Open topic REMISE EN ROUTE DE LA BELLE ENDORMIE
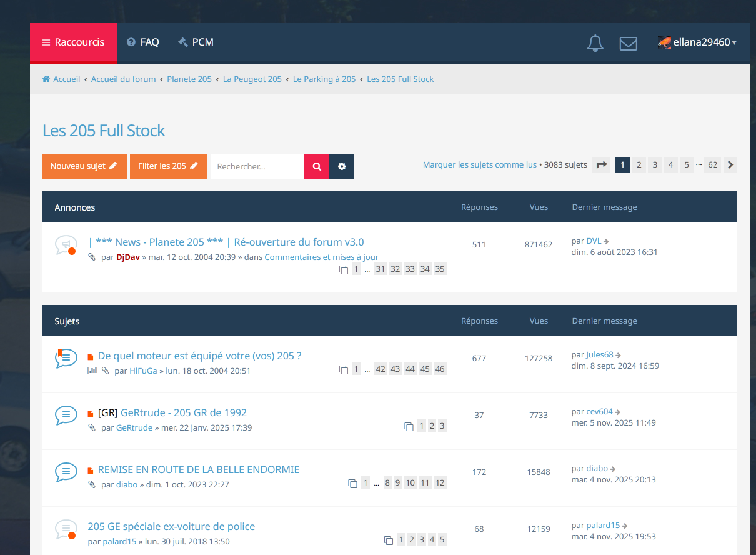Image resolution: width=756 pixels, height=555 pixels. (x=199, y=469)
